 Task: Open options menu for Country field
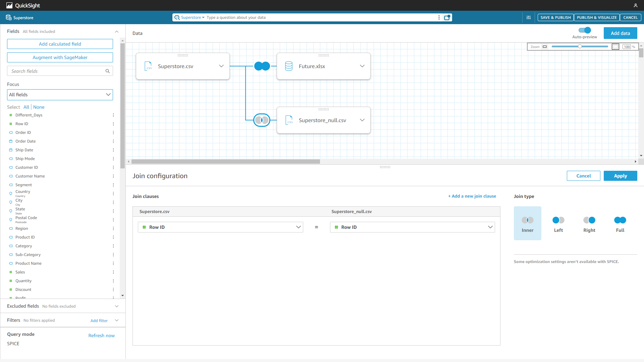113,194
